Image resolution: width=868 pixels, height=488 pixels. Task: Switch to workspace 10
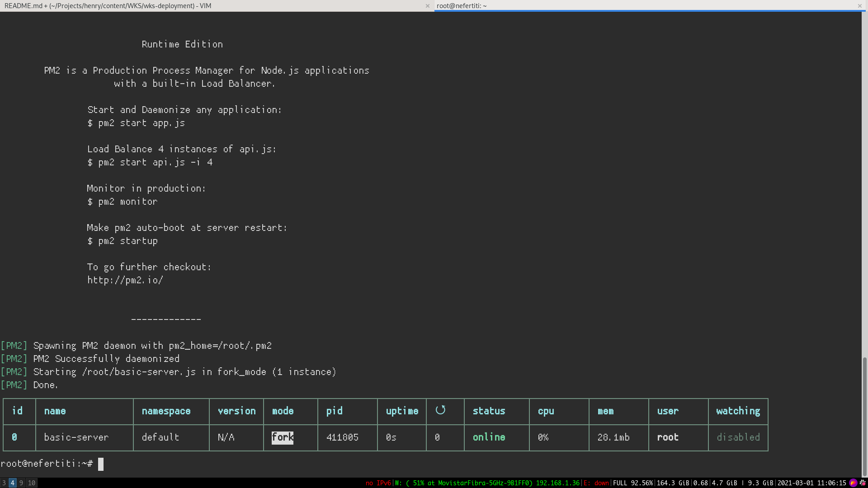point(32,483)
